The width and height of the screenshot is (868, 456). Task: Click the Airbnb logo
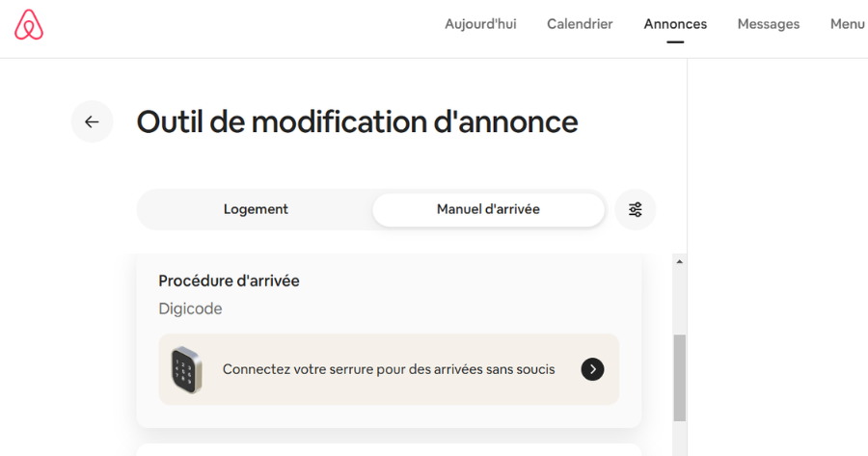[x=29, y=25]
